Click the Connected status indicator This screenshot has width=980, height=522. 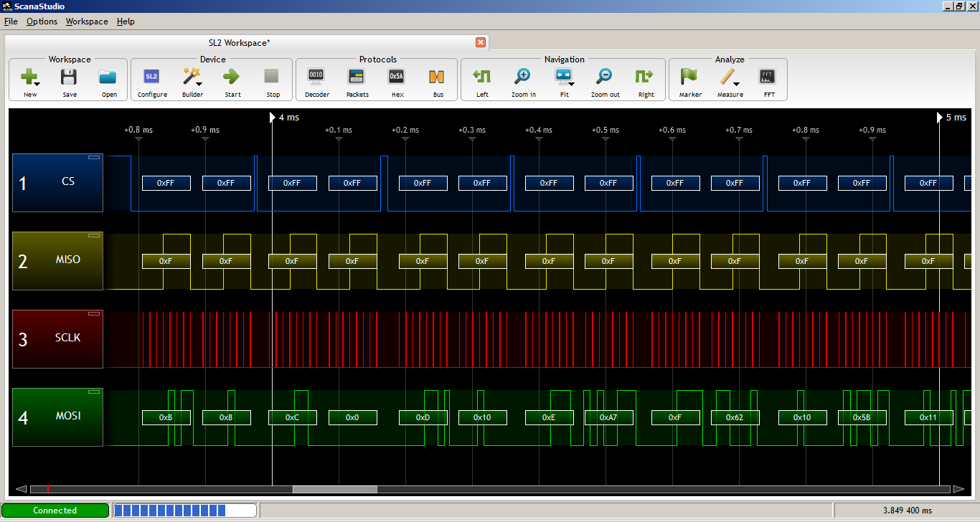pyautogui.click(x=56, y=510)
